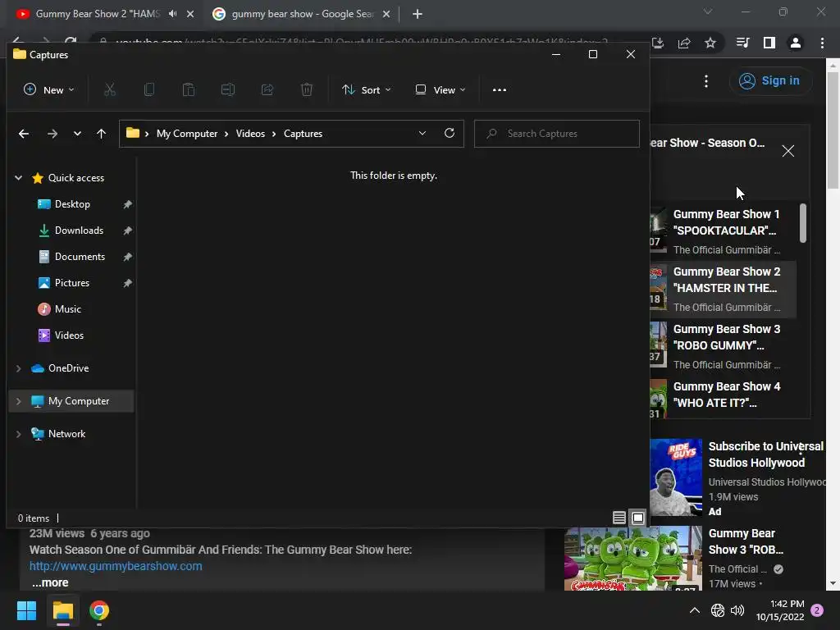The width and height of the screenshot is (840, 630).
Task: Select My Computer in the address breadcrumb
Action: click(x=187, y=134)
